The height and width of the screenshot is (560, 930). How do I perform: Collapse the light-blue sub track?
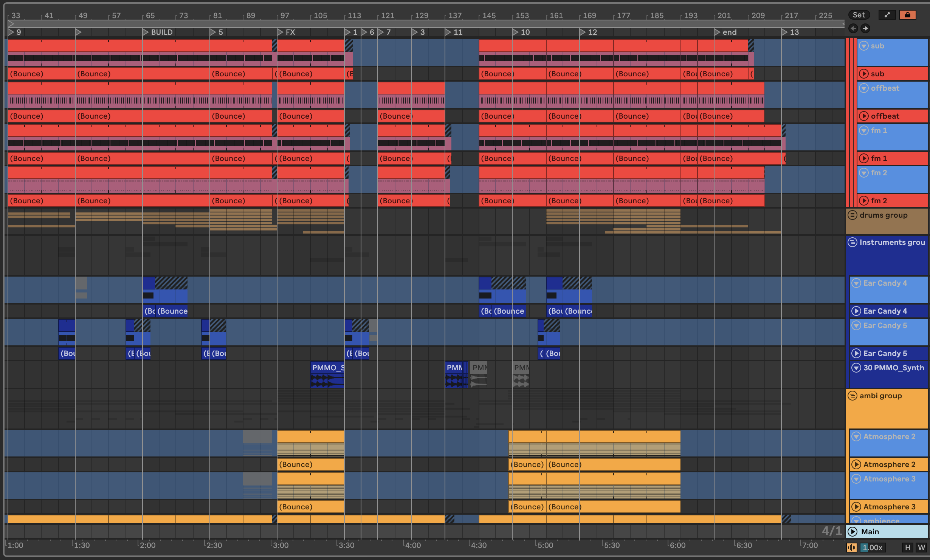pyautogui.click(x=864, y=46)
